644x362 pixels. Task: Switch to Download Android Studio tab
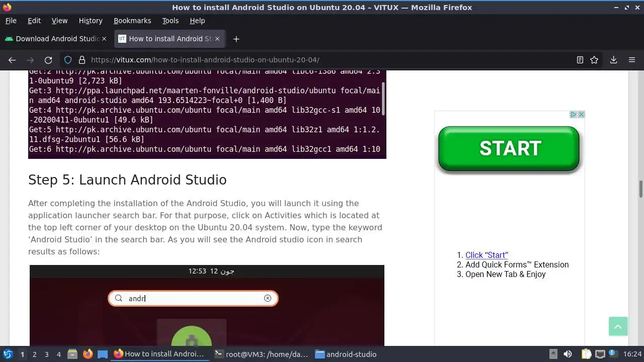(x=56, y=39)
